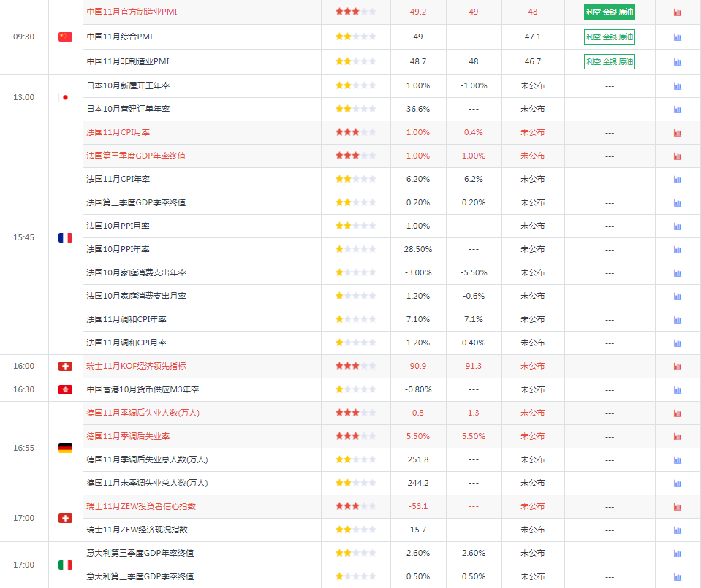Open chart icon for 法国10月家庭消费支出月率
The image size is (701, 588).
coord(678,297)
